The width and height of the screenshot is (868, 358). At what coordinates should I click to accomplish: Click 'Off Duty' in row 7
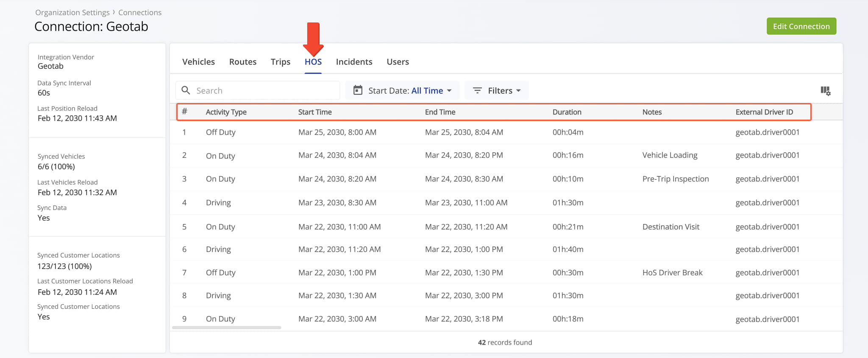click(220, 273)
